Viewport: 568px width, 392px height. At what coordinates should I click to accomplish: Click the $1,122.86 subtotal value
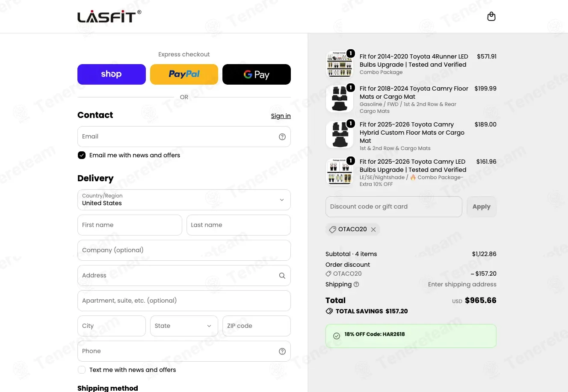coord(484,254)
